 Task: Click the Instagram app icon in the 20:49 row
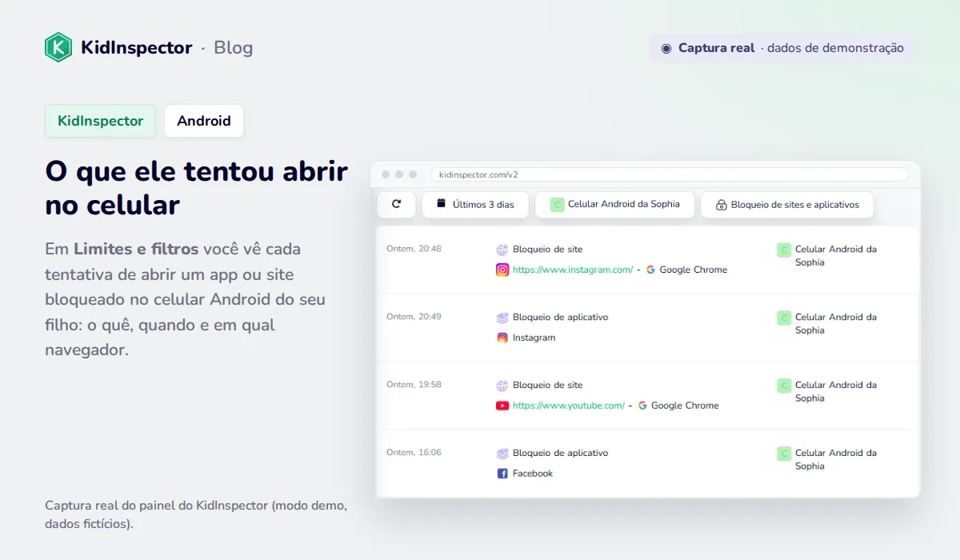502,338
